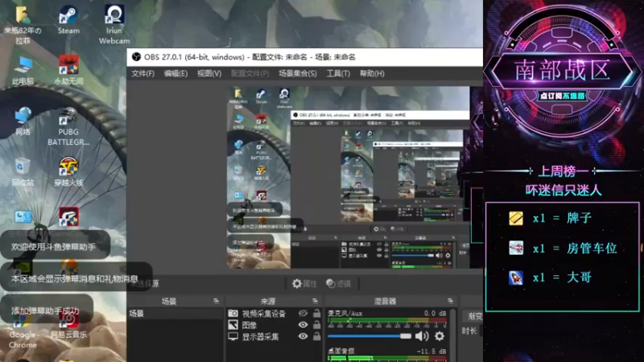Adjust the 麦克风/Aux volume slider
Viewport: 644px width, 362px height.
[369, 336]
